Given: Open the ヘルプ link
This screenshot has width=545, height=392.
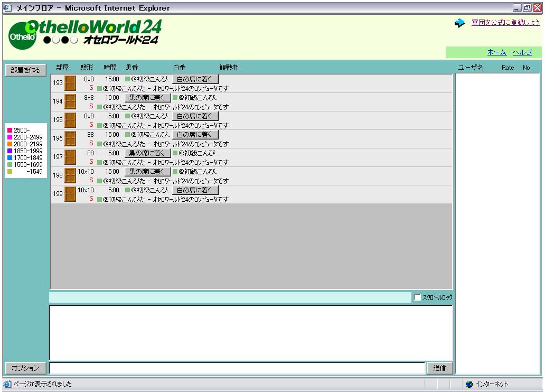Looking at the screenshot, I should pyautogui.click(x=522, y=52).
